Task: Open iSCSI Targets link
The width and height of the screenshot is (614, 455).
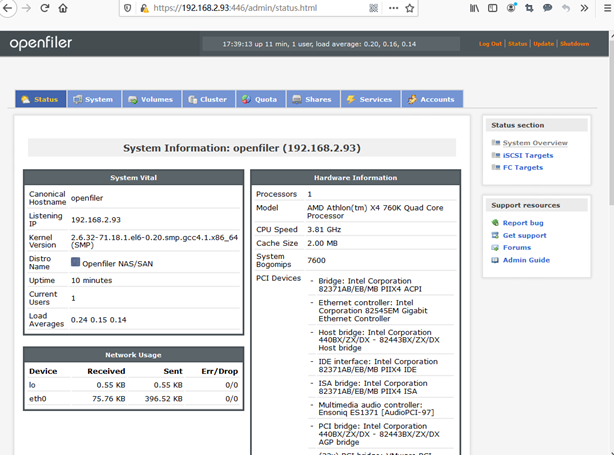Action: pos(528,155)
